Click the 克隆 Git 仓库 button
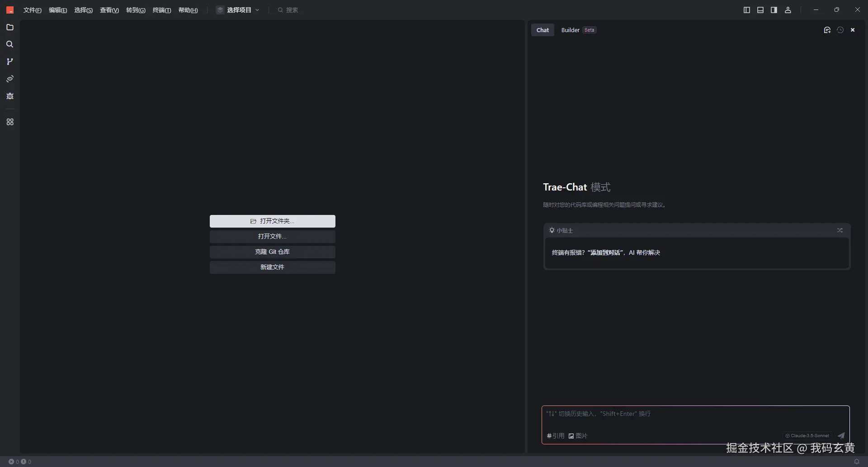The height and width of the screenshot is (467, 868). pyautogui.click(x=273, y=252)
